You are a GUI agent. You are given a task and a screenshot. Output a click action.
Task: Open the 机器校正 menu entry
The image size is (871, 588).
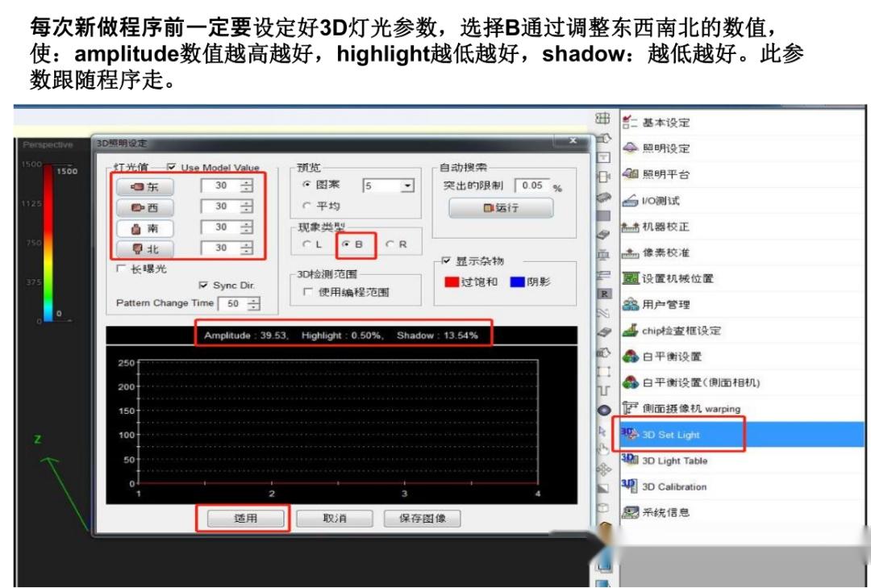[743, 227]
